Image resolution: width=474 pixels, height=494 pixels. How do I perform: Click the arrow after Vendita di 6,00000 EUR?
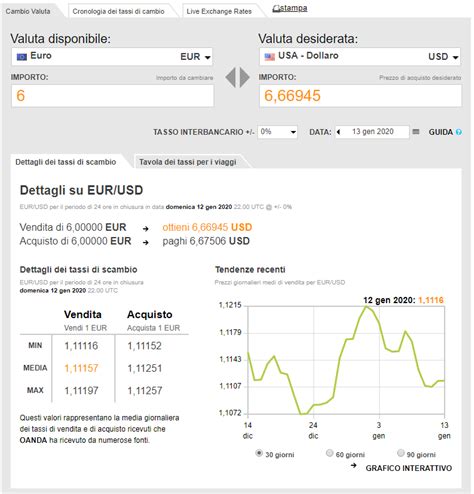pyautogui.click(x=146, y=229)
